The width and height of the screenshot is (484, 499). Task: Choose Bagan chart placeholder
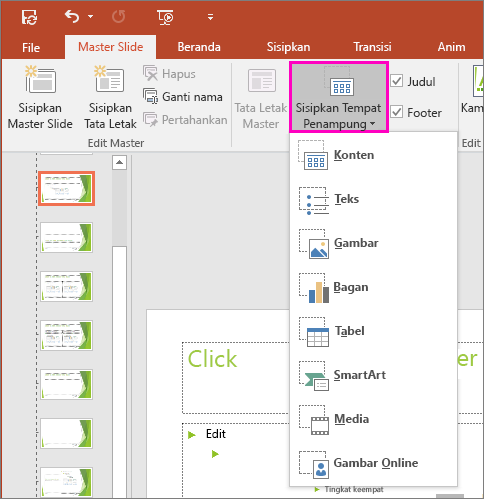[373, 287]
